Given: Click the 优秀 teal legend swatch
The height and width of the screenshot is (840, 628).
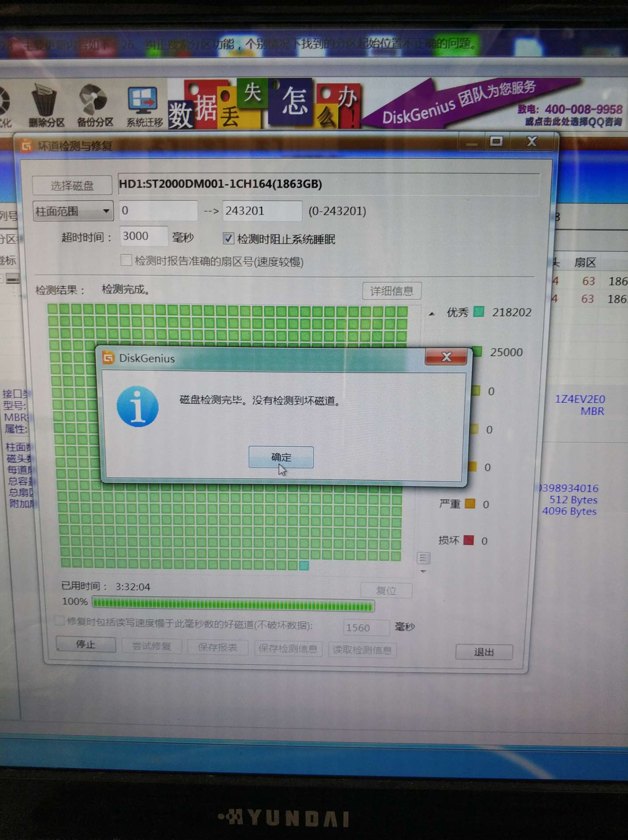Looking at the screenshot, I should [x=479, y=312].
